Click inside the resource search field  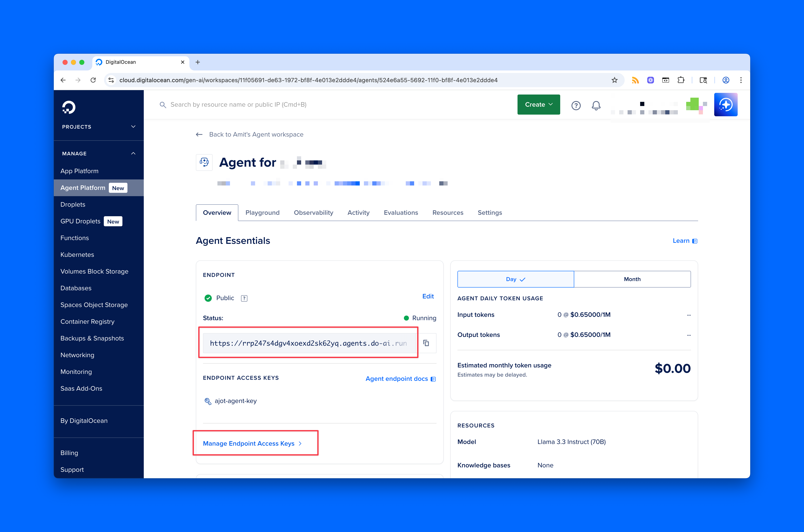coord(238,105)
